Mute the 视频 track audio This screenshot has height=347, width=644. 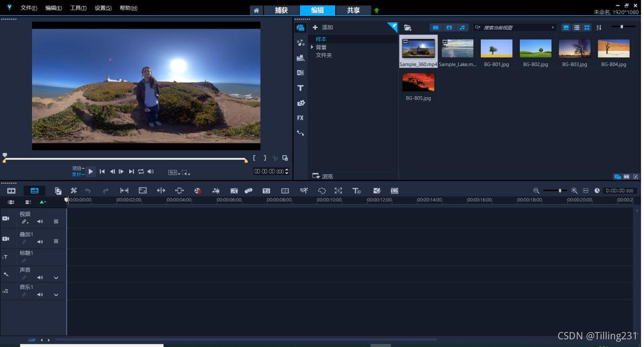click(40, 221)
